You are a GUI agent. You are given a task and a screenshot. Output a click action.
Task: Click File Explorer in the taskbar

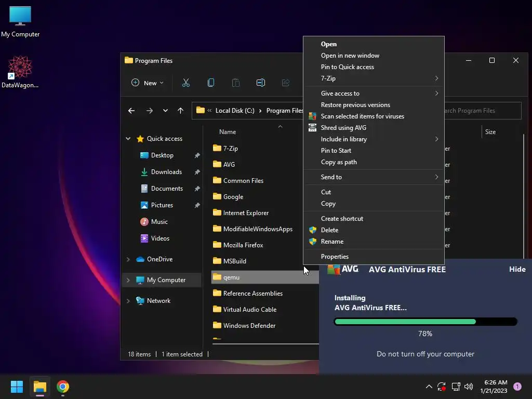(39, 387)
